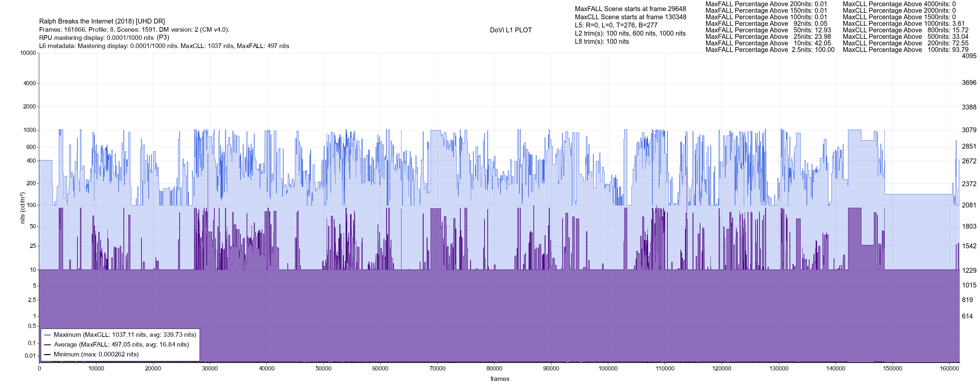Screen dimensions: 980x392
Task: Click the 4095 value on right axis
Action: click(x=969, y=56)
